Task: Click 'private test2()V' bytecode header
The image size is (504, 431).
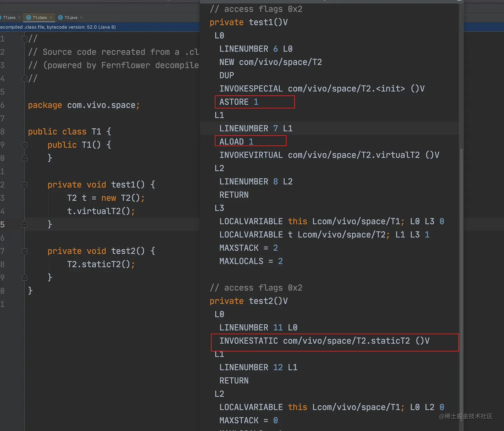Action: pyautogui.click(x=249, y=301)
